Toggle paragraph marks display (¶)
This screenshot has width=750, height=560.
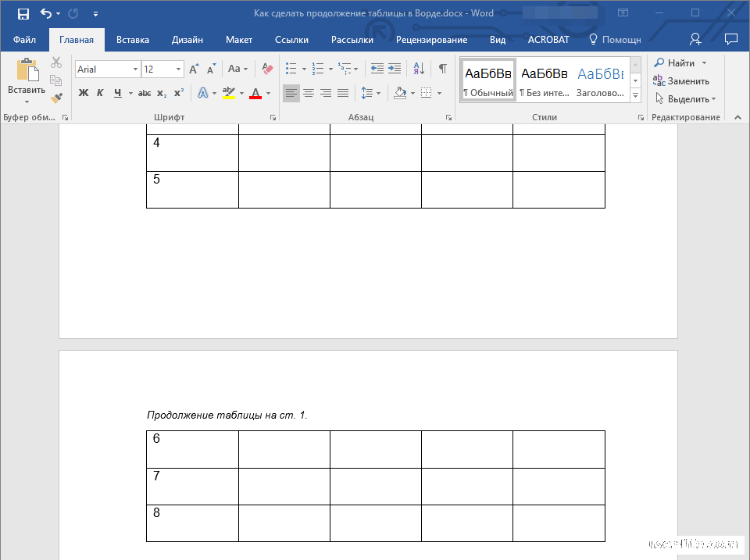tap(442, 69)
